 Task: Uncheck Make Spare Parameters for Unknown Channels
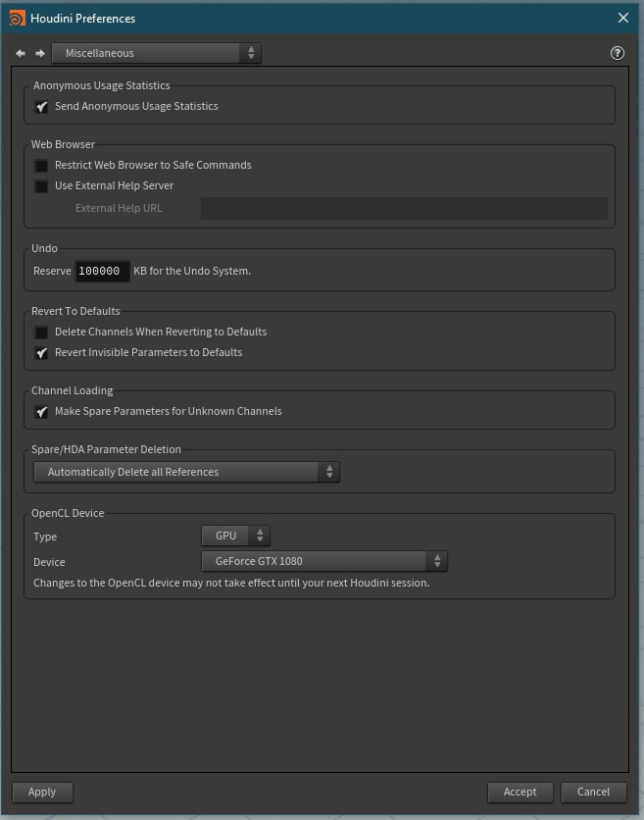(x=41, y=412)
